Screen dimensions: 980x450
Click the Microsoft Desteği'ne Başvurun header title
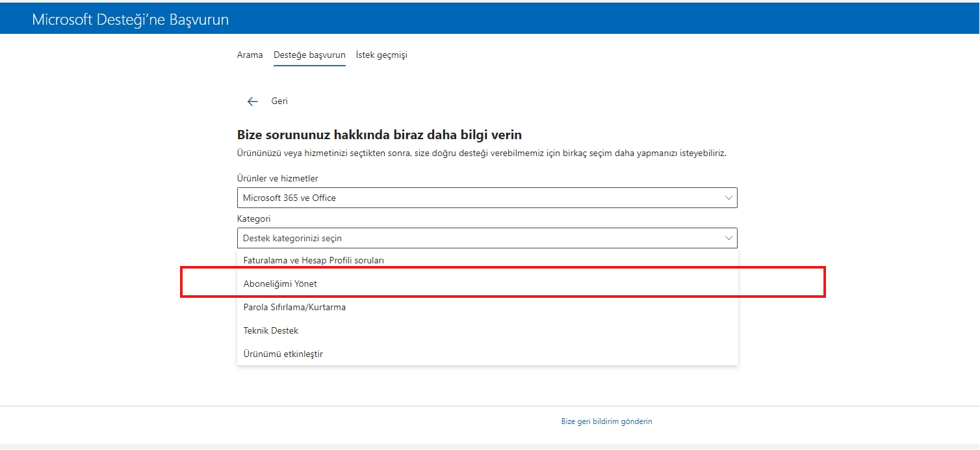pos(131,20)
